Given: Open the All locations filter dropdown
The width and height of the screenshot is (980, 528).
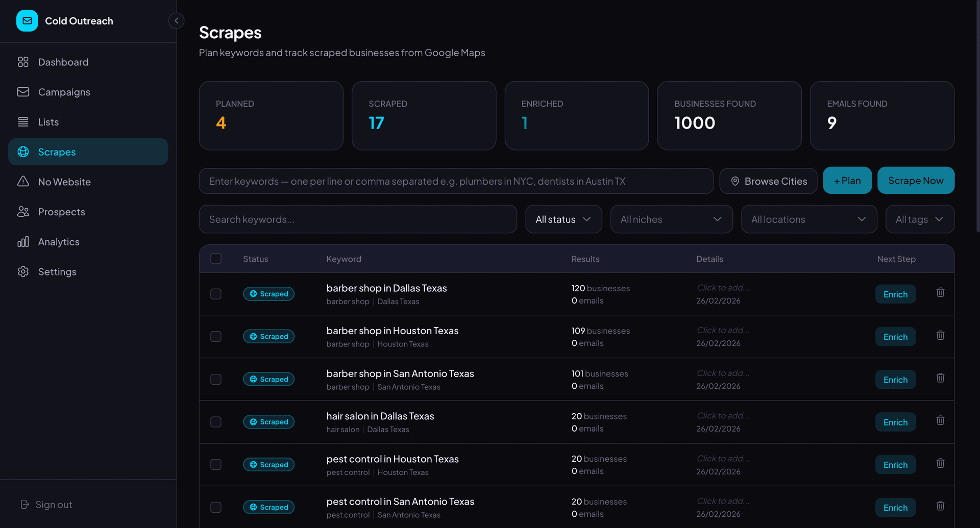Looking at the screenshot, I should click(808, 219).
